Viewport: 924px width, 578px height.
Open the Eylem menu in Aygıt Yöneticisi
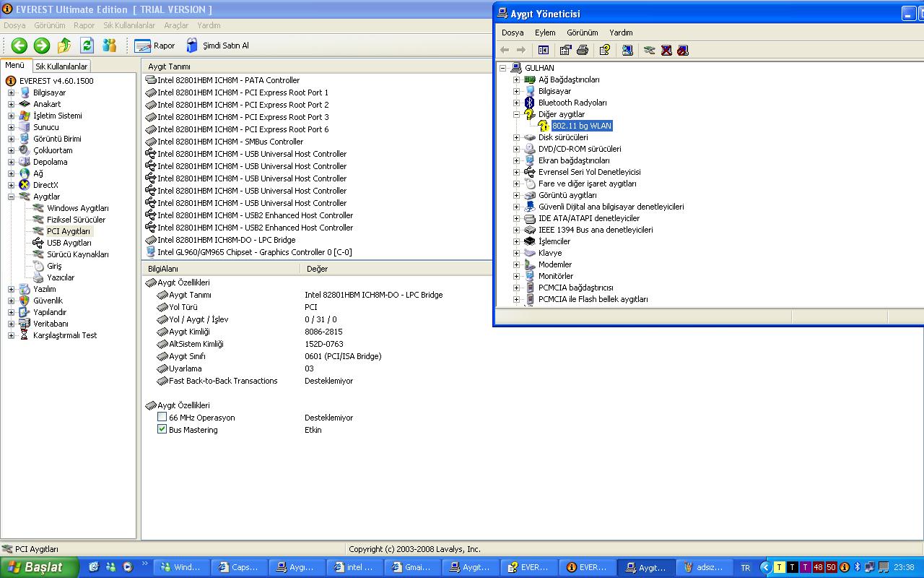[545, 33]
